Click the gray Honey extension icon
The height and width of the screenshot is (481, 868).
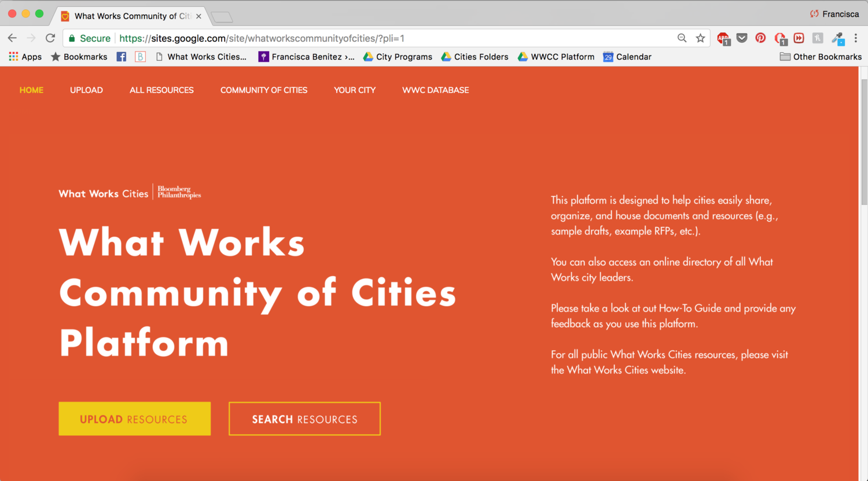tap(818, 38)
